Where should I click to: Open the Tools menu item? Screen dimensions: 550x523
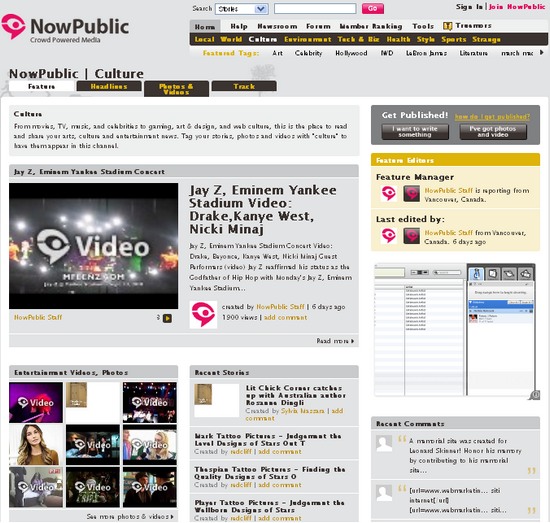coord(423,26)
